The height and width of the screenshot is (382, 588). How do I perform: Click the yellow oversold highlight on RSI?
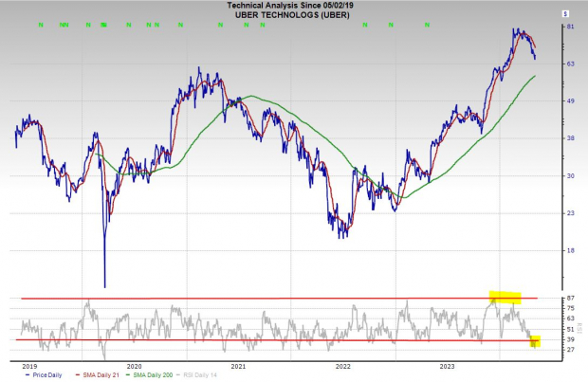(x=534, y=341)
